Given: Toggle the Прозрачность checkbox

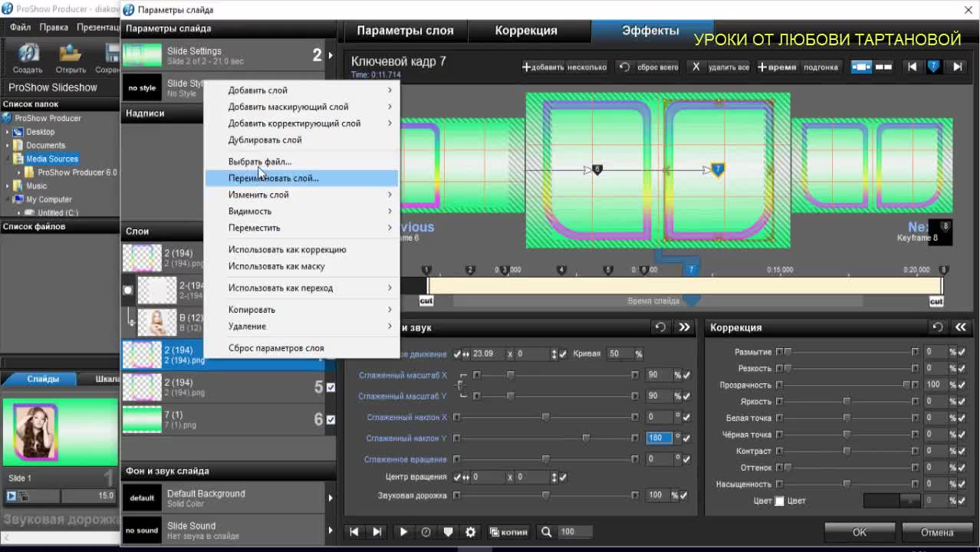Looking at the screenshot, I should [962, 385].
